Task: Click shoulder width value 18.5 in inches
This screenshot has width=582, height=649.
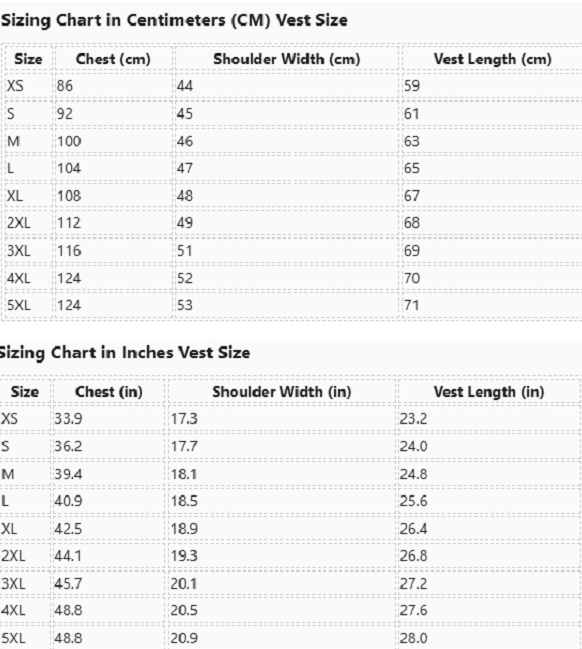Action: pos(184,501)
